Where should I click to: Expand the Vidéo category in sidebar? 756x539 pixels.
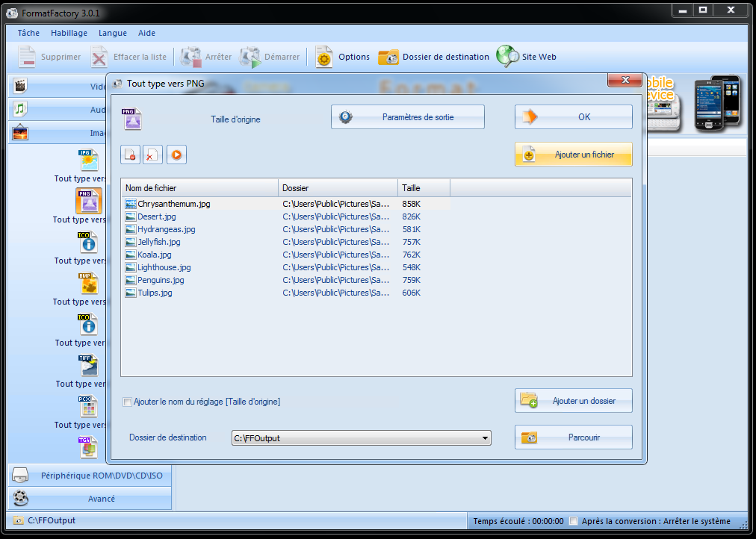pos(57,86)
